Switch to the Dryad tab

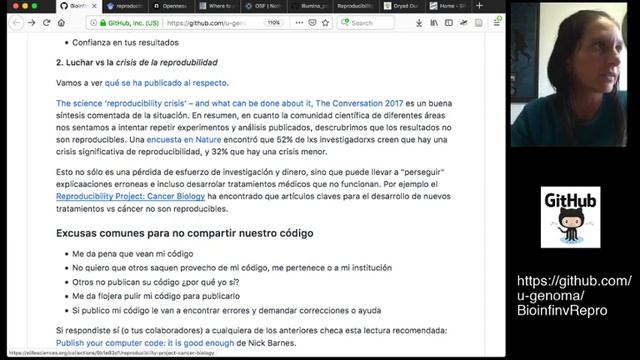[x=401, y=6]
